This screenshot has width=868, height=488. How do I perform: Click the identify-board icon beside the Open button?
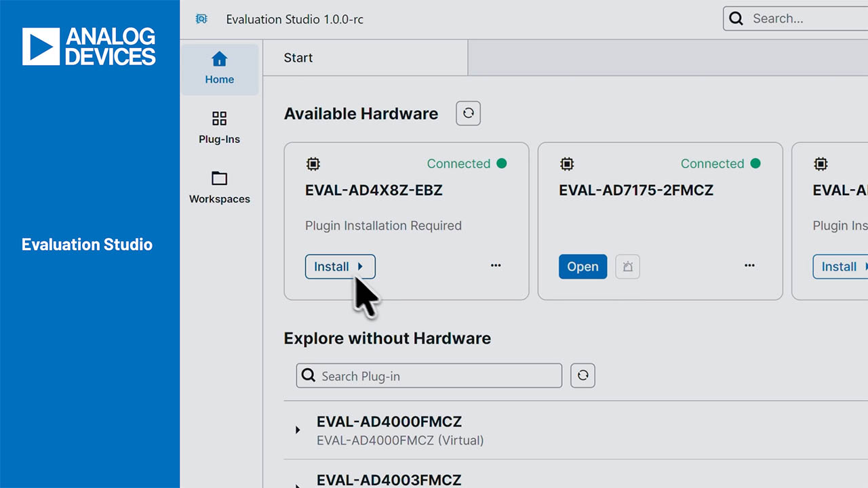point(627,266)
